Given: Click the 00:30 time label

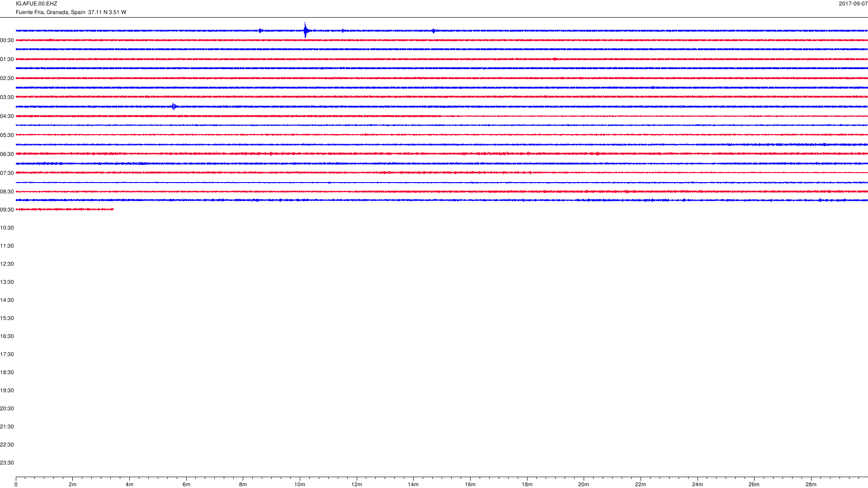Looking at the screenshot, I should coord(7,40).
